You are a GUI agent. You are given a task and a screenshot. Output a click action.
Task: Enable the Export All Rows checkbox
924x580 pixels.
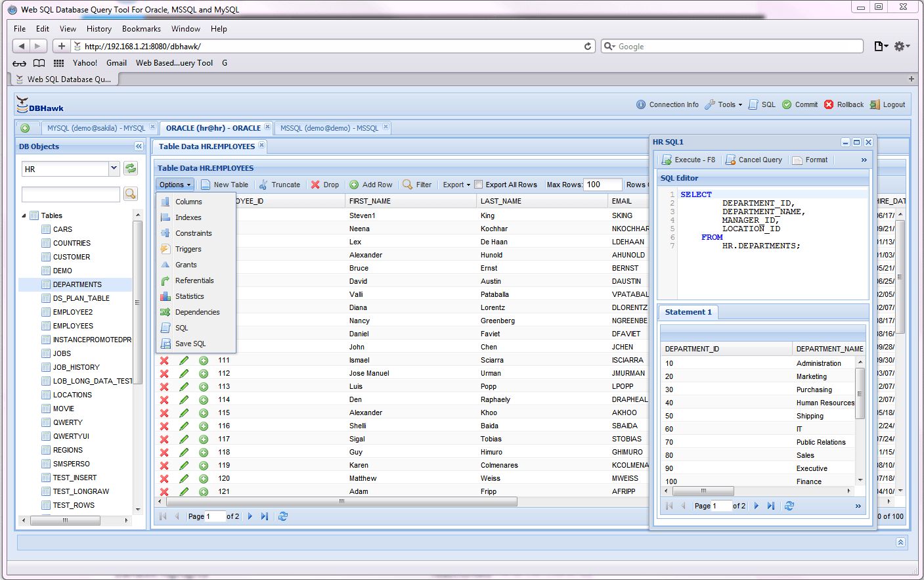(x=479, y=185)
